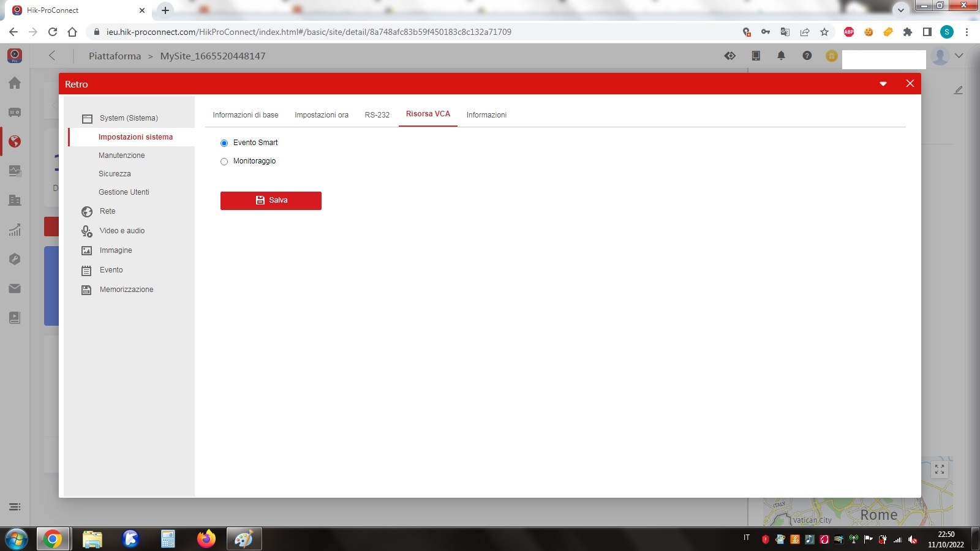The width and height of the screenshot is (980, 551).
Task: Expand the Rete settings section
Action: pyautogui.click(x=107, y=211)
